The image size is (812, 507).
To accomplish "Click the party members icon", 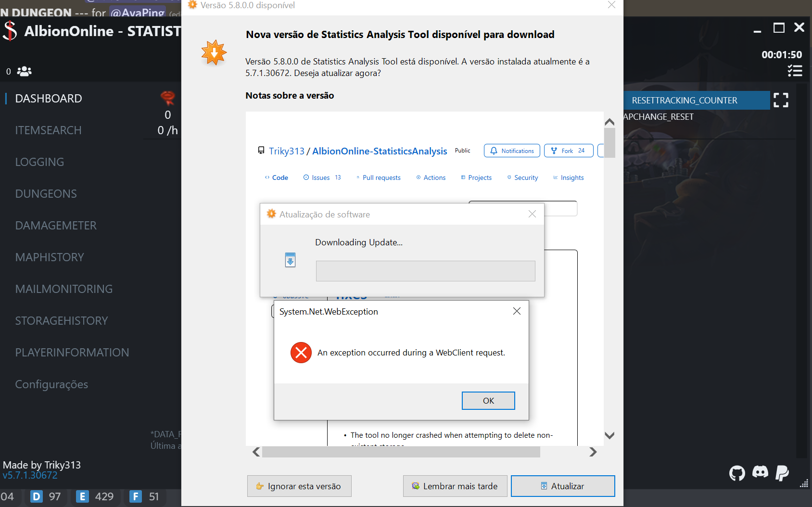I will click(x=24, y=71).
